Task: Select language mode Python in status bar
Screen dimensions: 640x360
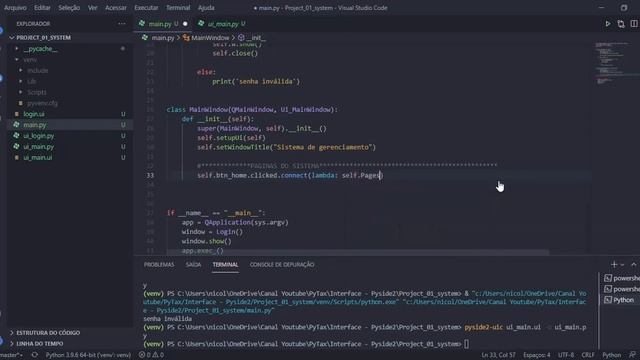Action: click(x=611, y=355)
